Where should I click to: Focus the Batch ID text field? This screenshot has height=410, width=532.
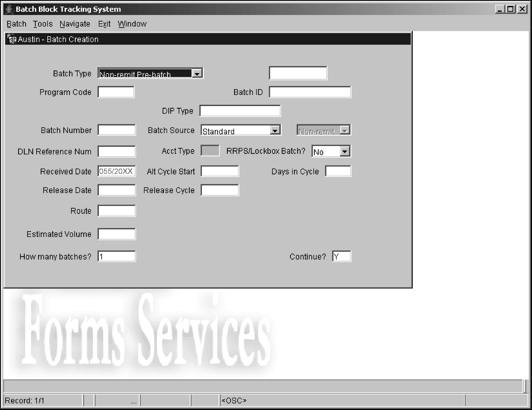tap(310, 92)
